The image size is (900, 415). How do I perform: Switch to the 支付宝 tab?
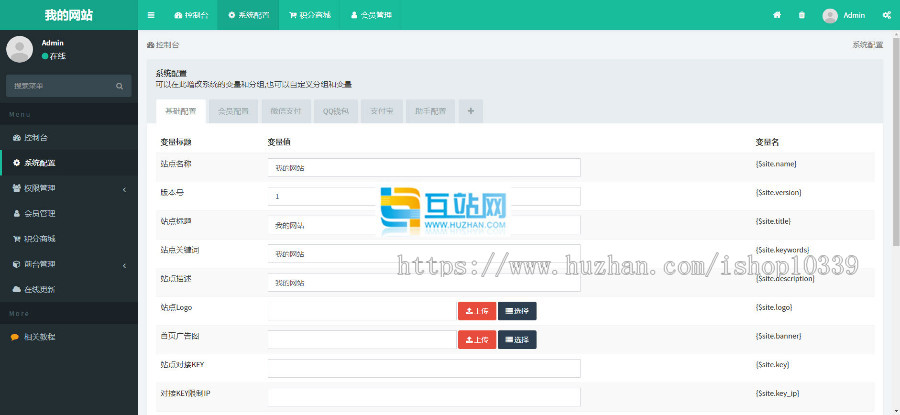tap(382, 111)
